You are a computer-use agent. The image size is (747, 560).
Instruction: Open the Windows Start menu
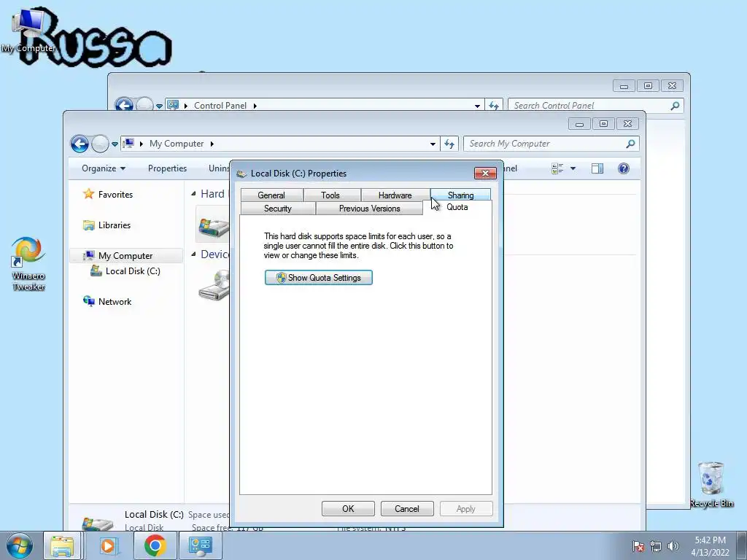point(20,545)
